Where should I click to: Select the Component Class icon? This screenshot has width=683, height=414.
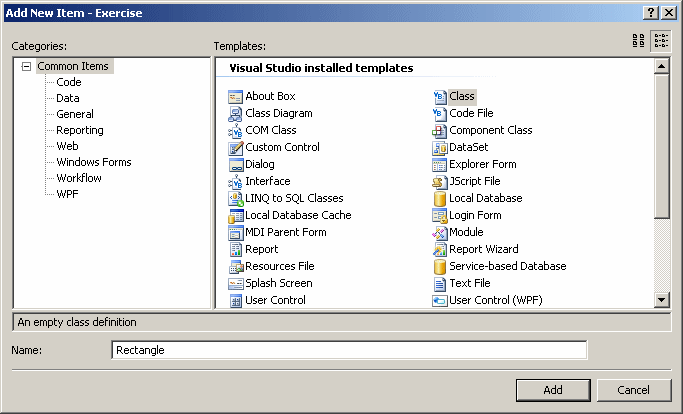click(x=440, y=130)
